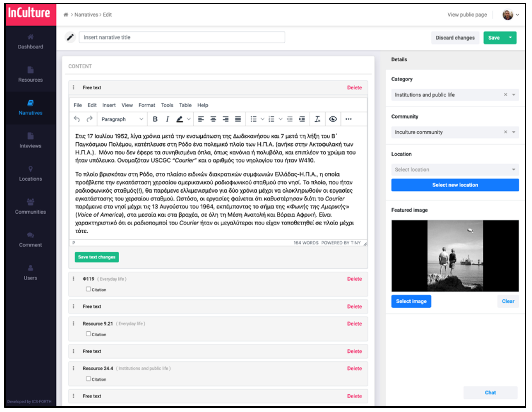Viewport: 532px width, 412px height.
Task: Click the bullet list icon
Action: click(x=253, y=119)
